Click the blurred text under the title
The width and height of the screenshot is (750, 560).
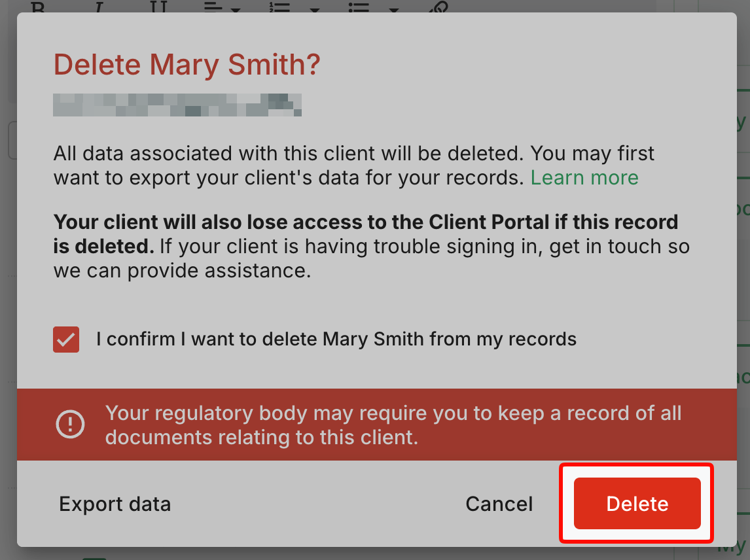177,105
